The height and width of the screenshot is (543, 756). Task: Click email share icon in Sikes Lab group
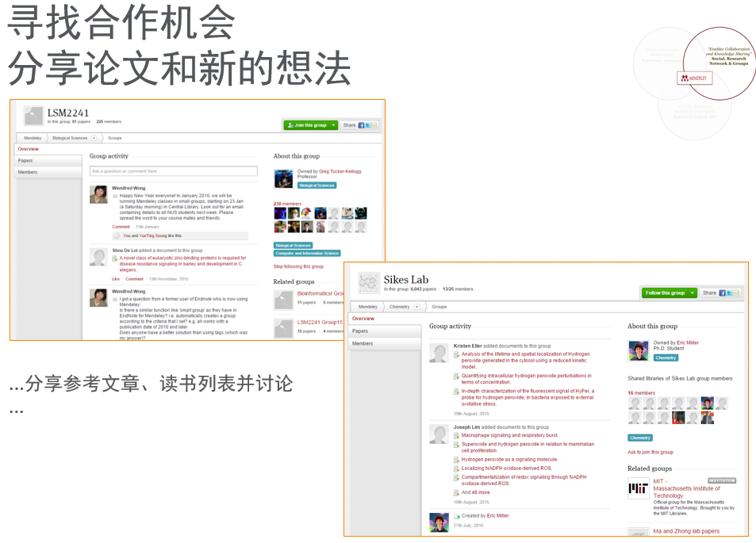point(735,293)
